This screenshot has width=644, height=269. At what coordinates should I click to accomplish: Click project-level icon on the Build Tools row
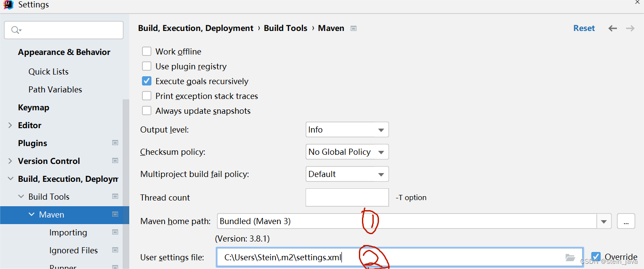point(115,196)
